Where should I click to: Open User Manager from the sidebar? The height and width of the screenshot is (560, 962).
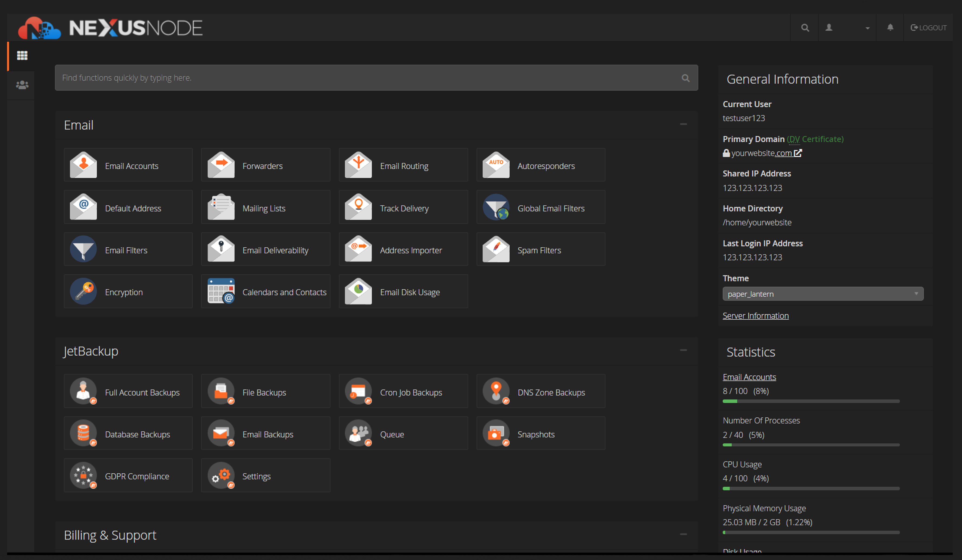pos(22,85)
